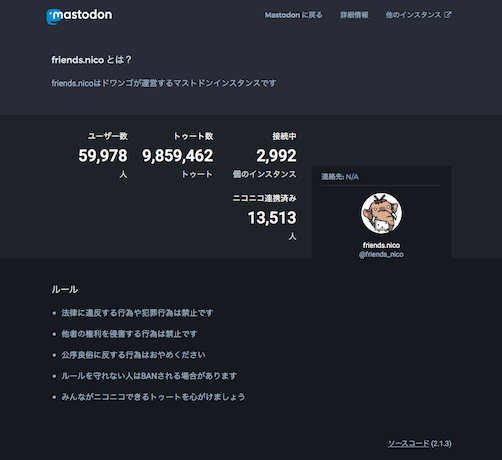The image size is (502, 460).
Task: Click the external-link icon beside 他のインスタンス
Action: tap(448, 15)
